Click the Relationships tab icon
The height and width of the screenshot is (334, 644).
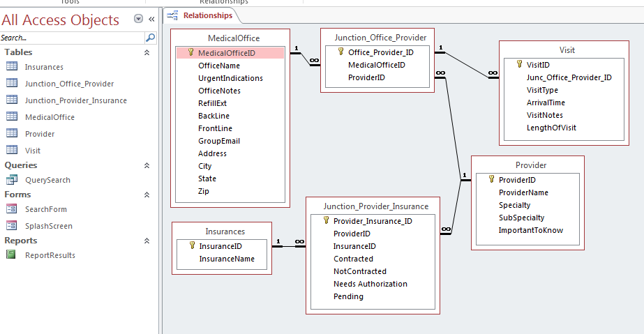(x=173, y=15)
